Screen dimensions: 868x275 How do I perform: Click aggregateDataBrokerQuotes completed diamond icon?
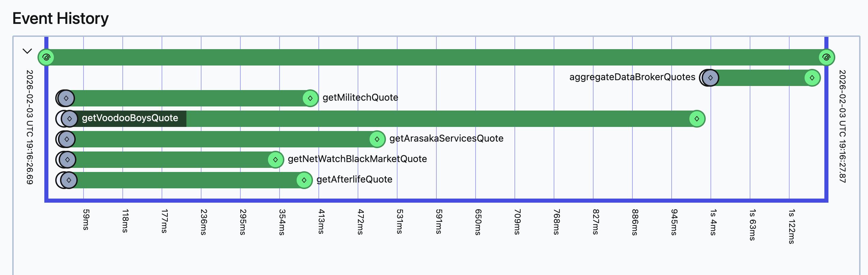(x=812, y=78)
